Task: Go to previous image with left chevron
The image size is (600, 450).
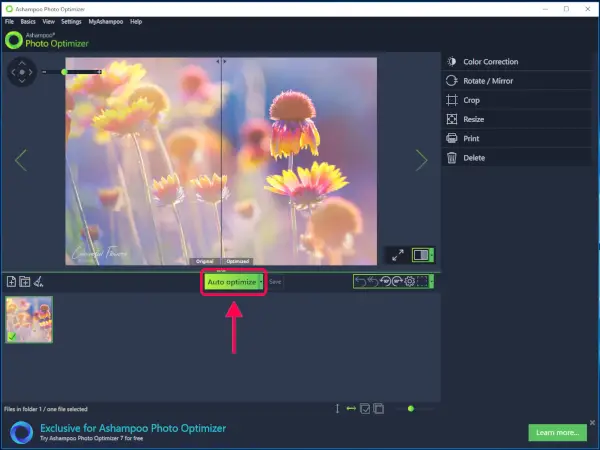Action: [x=21, y=160]
